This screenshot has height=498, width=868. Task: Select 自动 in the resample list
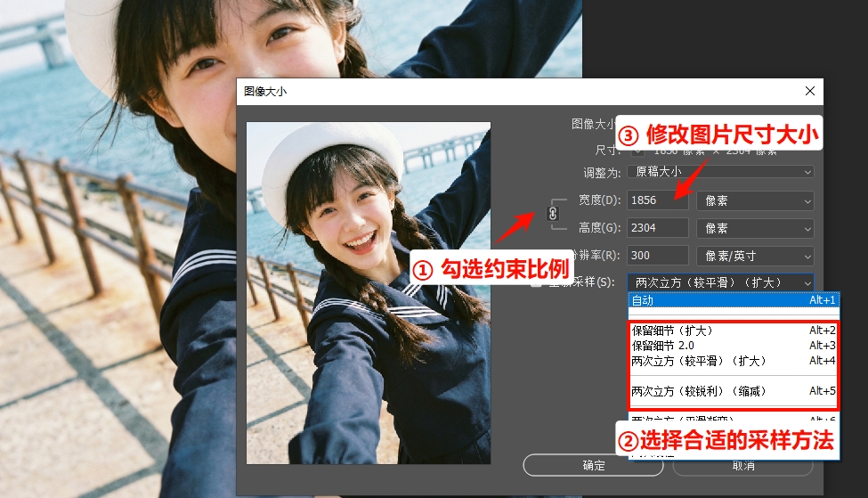(734, 300)
